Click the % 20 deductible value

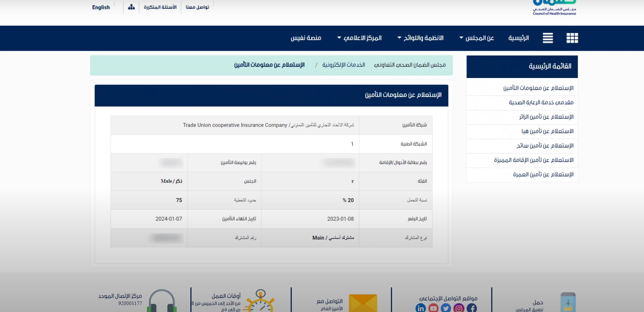[348, 200]
